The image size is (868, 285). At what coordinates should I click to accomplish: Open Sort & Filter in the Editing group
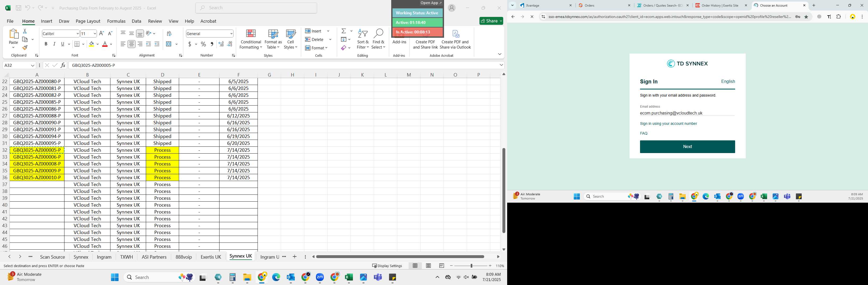[x=363, y=39]
